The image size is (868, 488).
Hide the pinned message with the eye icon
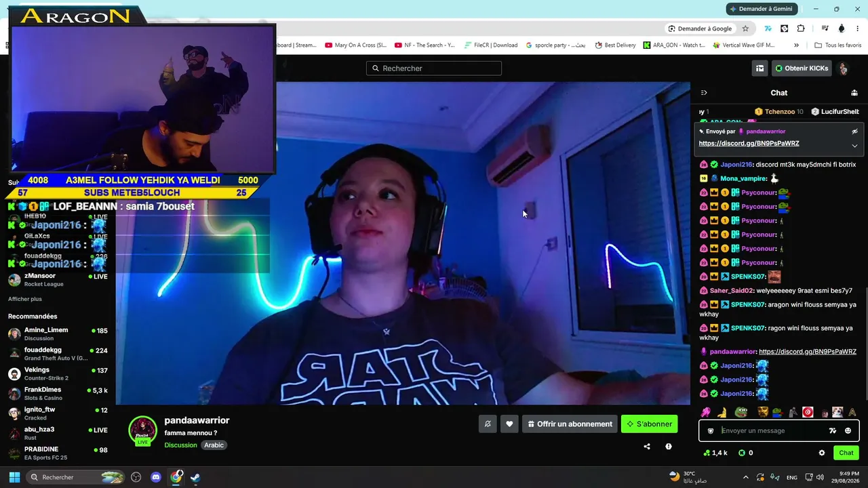pyautogui.click(x=854, y=131)
